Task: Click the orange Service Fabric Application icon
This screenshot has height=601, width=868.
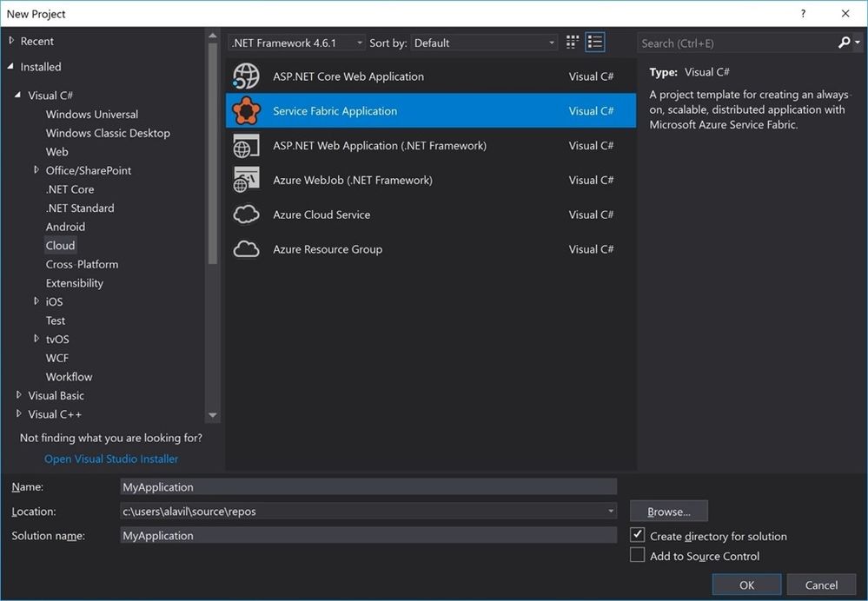Action: pyautogui.click(x=247, y=110)
